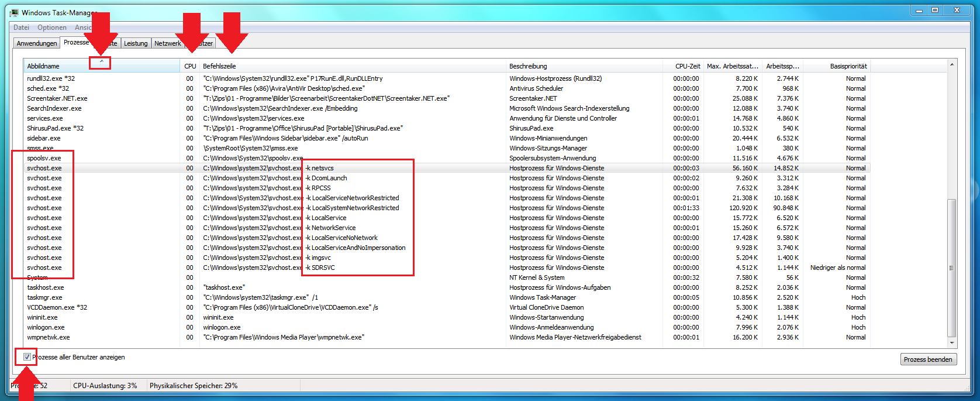This screenshot has height=401, width=980.
Task: Click 'Spoolersubsystem-Anwendung' description cell
Action: click(553, 158)
